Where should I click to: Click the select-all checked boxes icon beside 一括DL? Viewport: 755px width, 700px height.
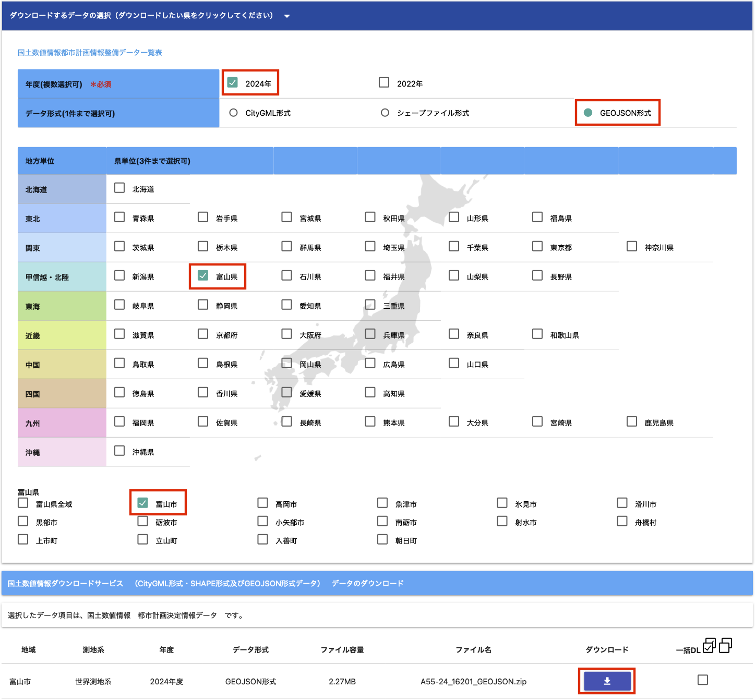click(709, 646)
